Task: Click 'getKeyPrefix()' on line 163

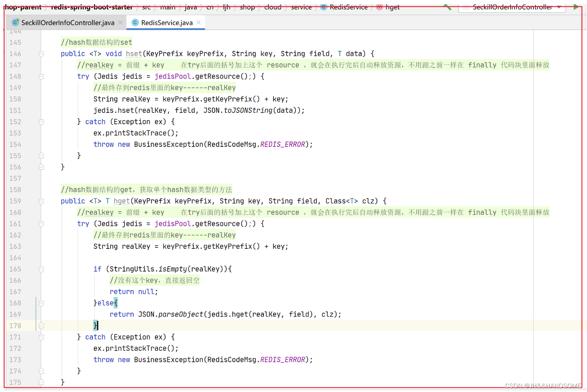Action: (231, 246)
